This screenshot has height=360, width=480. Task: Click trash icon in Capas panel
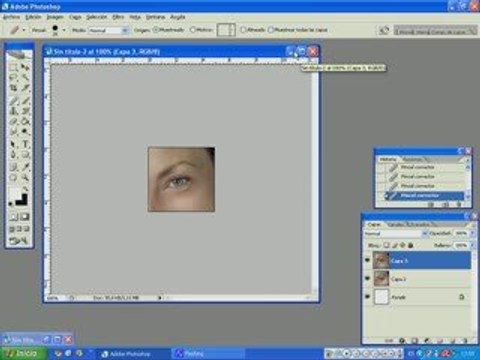click(466, 341)
